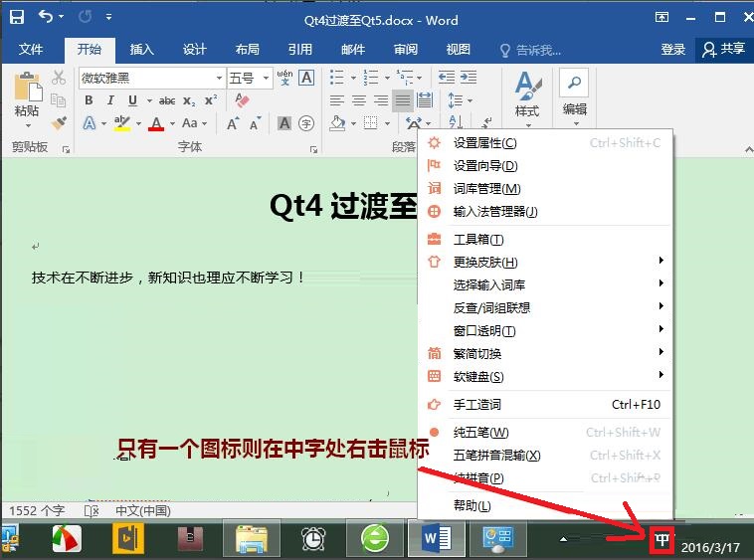Apply distributed alignment
The image size is (754, 560).
click(425, 100)
